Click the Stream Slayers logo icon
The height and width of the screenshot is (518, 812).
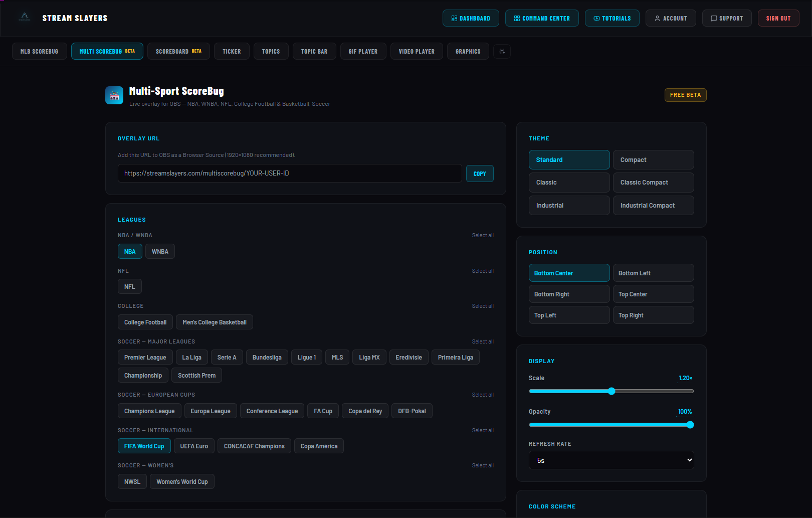[x=25, y=18]
